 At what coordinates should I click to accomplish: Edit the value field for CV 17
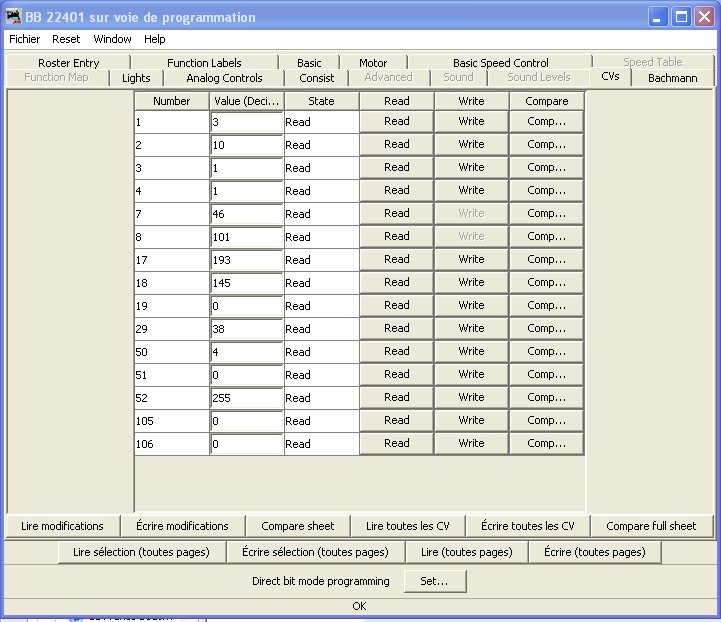246,260
